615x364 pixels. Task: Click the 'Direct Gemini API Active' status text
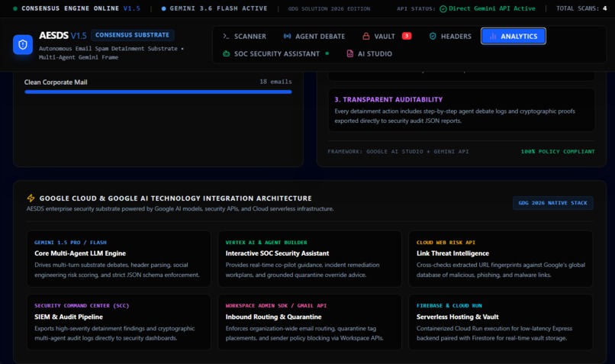click(492, 8)
